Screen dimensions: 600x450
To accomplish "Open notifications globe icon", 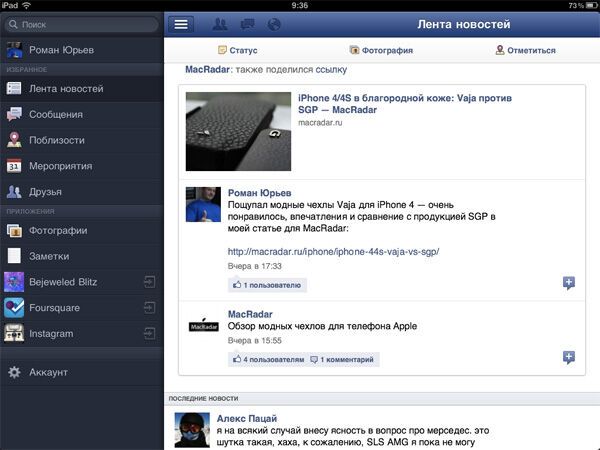I will point(274,24).
